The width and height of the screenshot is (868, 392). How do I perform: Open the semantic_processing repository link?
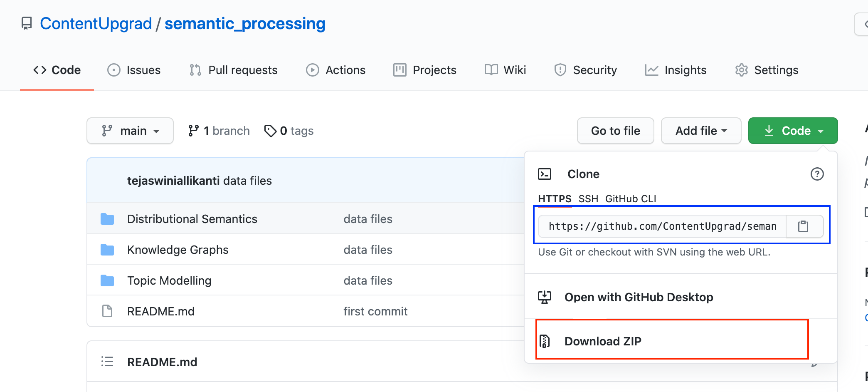pos(245,24)
